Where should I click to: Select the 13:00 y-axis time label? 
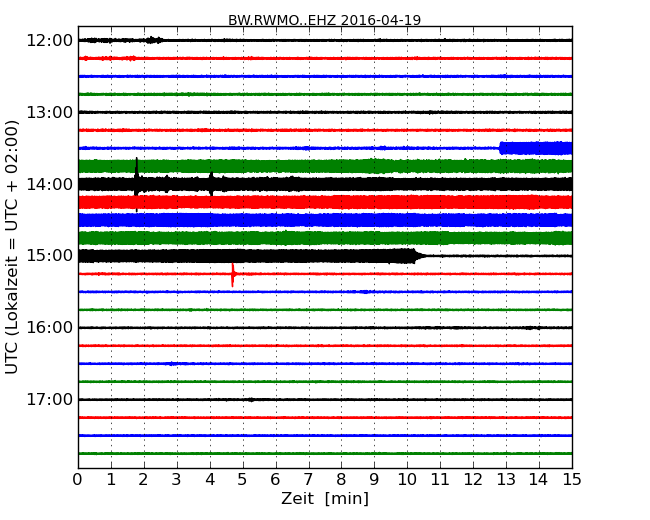(49, 112)
